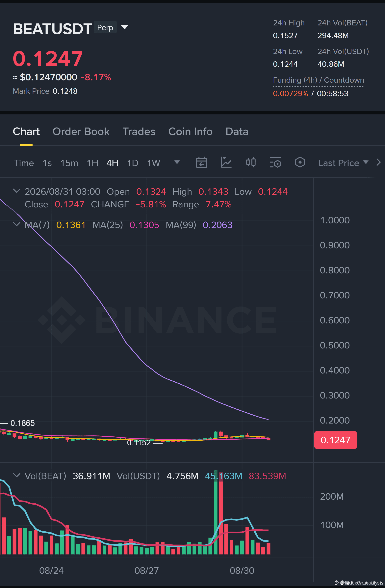Click the 08/27 date axis label
The width and height of the screenshot is (385, 588).
coord(147,571)
